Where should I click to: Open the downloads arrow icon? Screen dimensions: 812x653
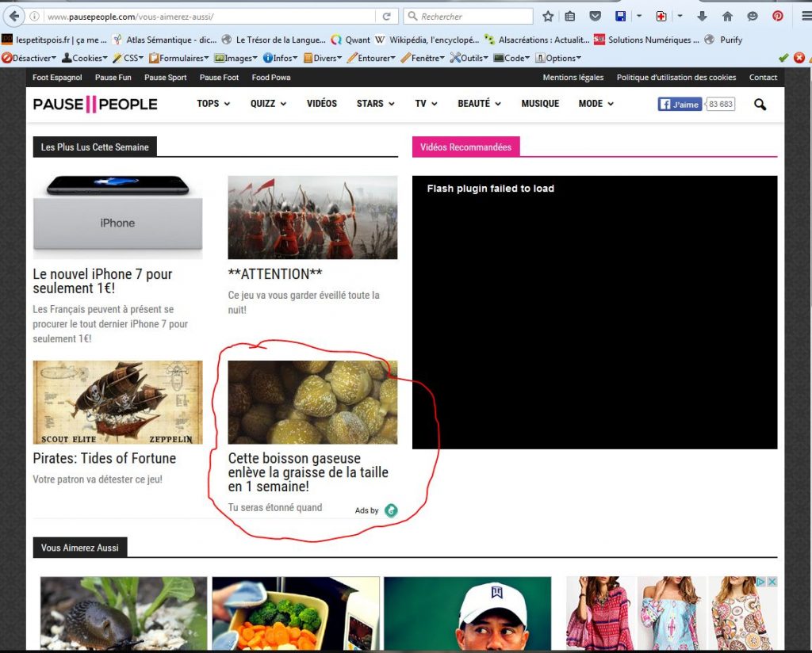[703, 16]
